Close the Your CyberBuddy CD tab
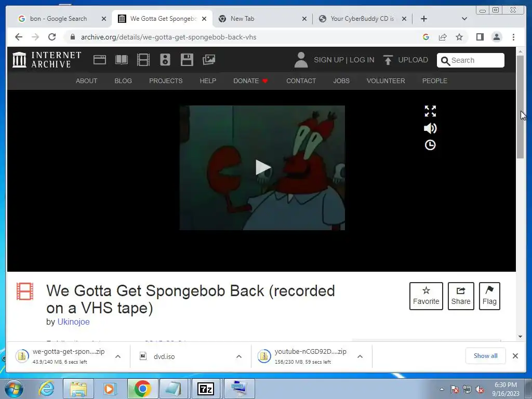532x399 pixels. pyautogui.click(x=404, y=19)
